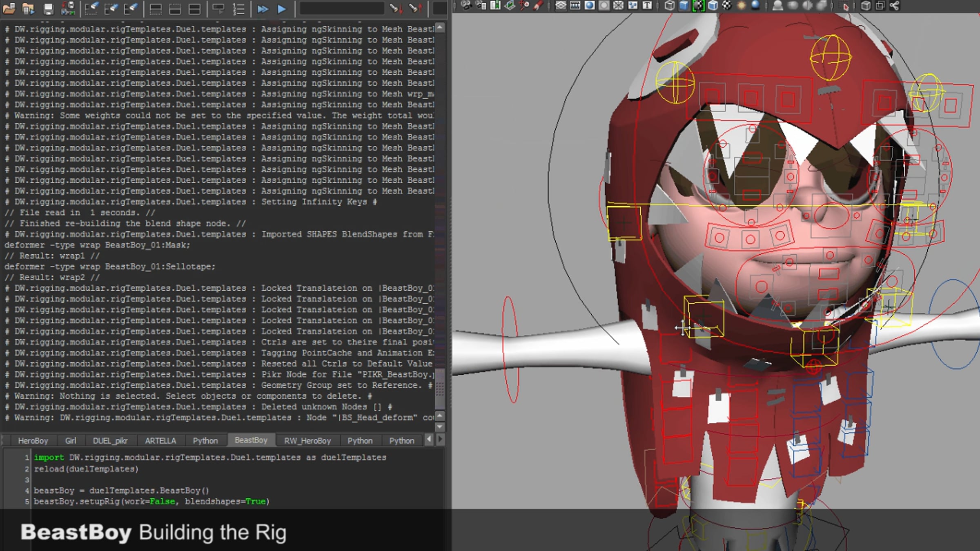Toggle Echo All Commands

[219, 9]
